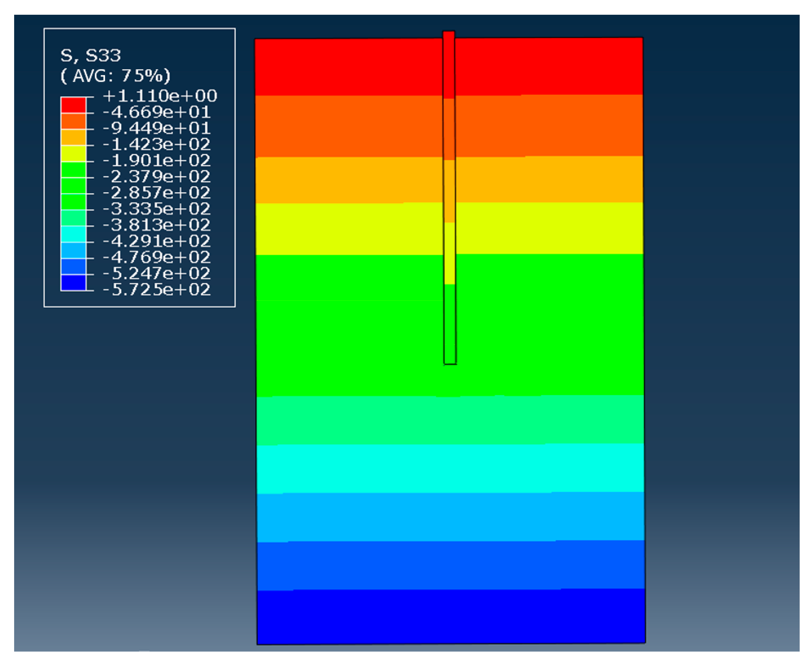Click the pile head above the soil surface
The width and height of the screenshot is (812, 663).
(x=448, y=35)
